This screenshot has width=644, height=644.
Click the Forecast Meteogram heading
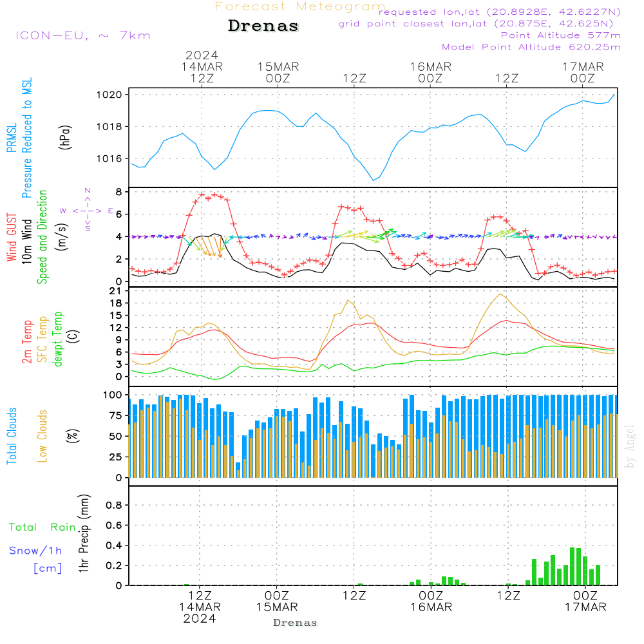click(x=300, y=6)
